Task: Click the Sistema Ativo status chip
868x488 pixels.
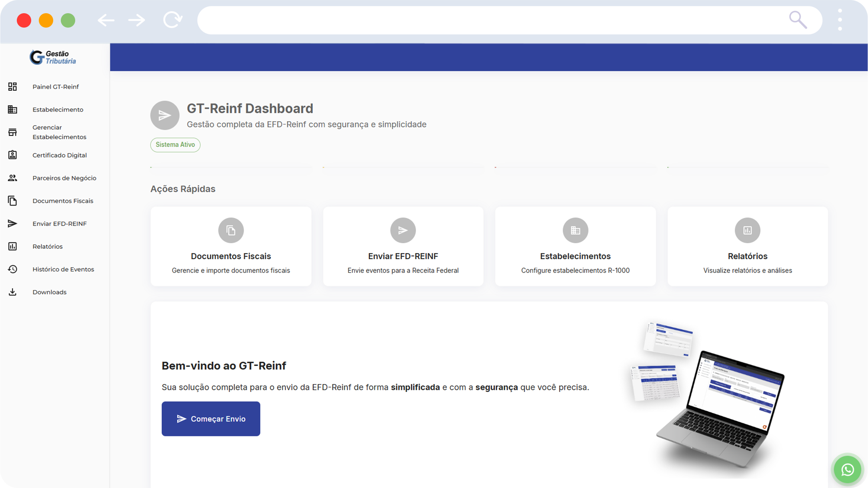Action: pos(175,145)
